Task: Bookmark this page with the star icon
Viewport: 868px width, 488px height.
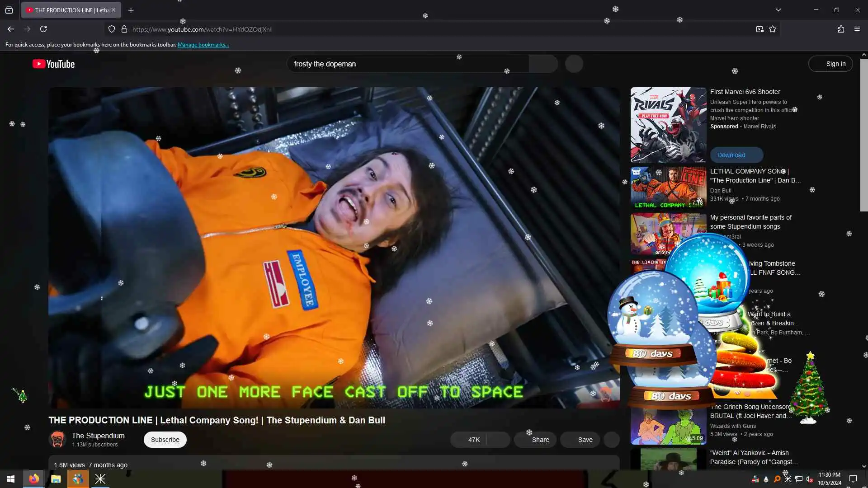Action: (773, 29)
